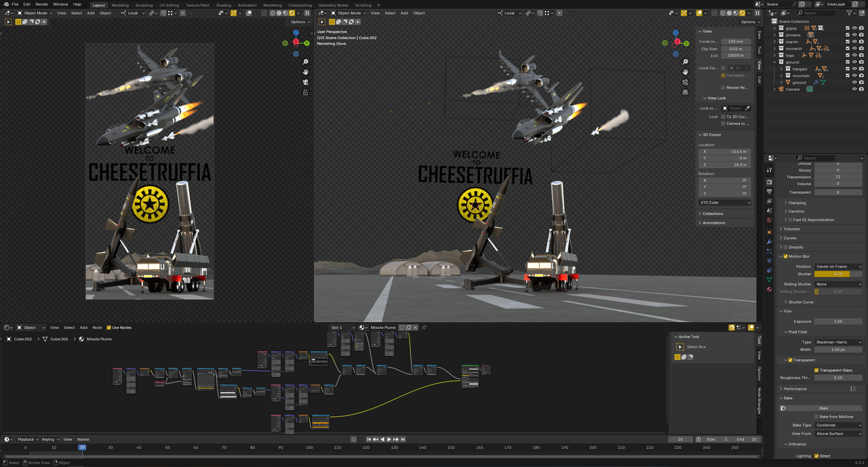Open Item tab in viewport sidebar

coord(759,36)
